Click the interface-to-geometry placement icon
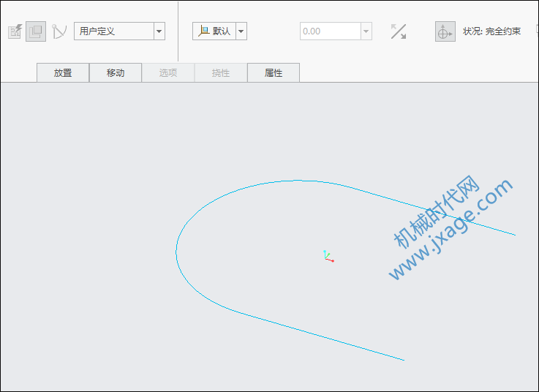Image resolution: width=539 pixels, height=392 pixels. click(15, 31)
